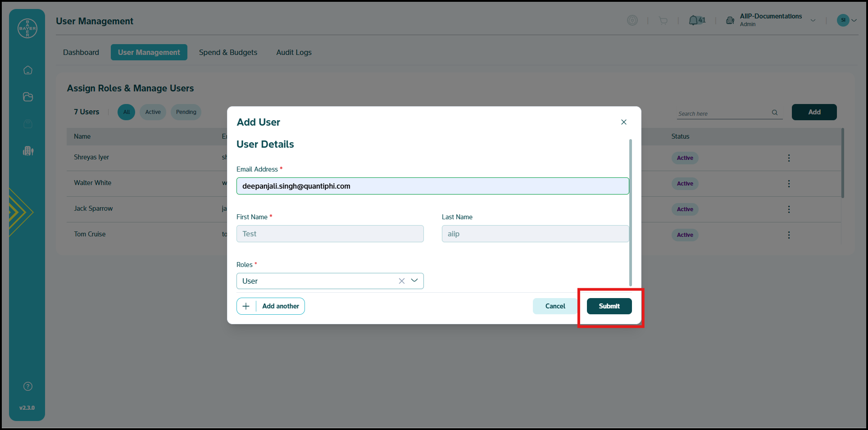Switch to the Spend & Budgets tab
This screenshot has height=430, width=868.
[228, 52]
